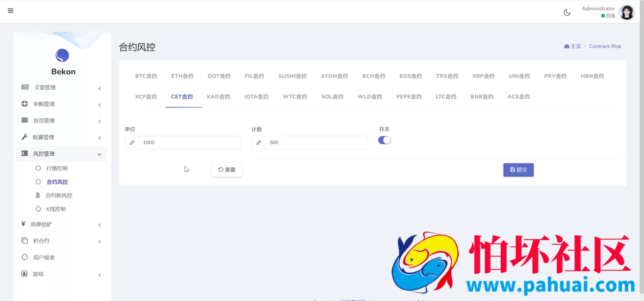Open the 合约新风控 submenu item
Viewport: 644px width, 301px height.
point(59,195)
